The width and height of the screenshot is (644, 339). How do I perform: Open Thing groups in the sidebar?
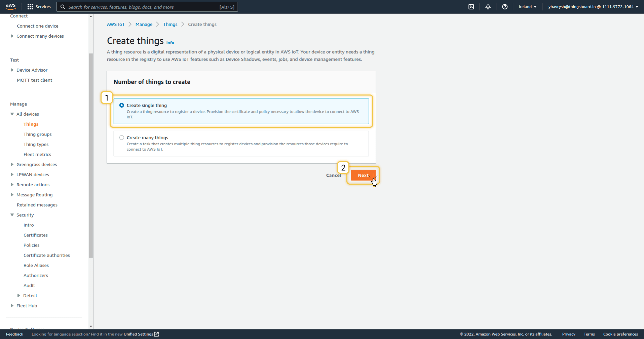(38, 134)
